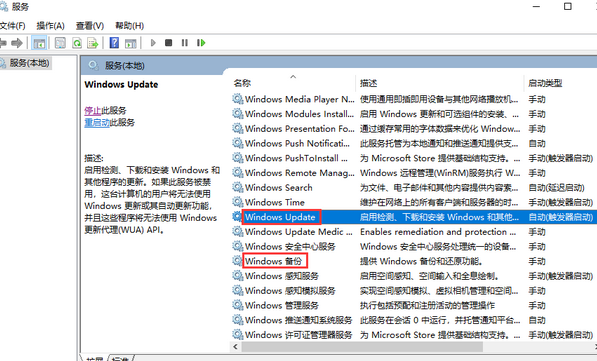
Task: Select the Windows Presentation Fo... service row
Action: (413, 129)
